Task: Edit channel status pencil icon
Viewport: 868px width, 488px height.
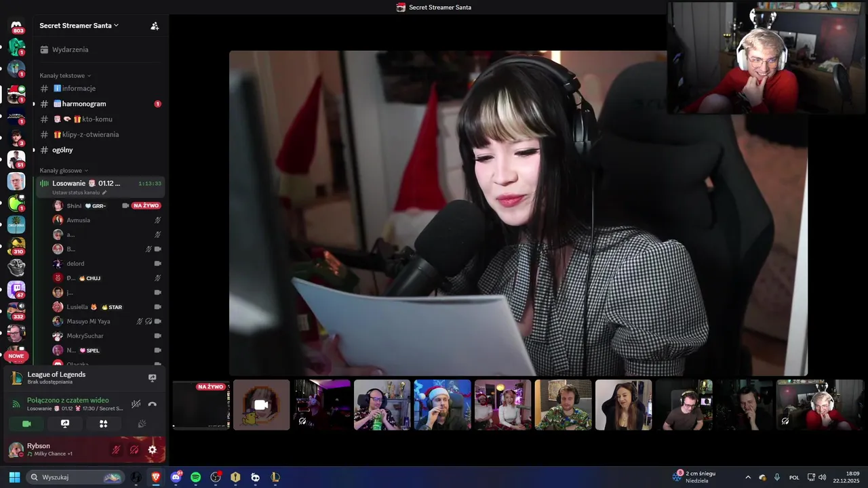Action: coord(104,192)
